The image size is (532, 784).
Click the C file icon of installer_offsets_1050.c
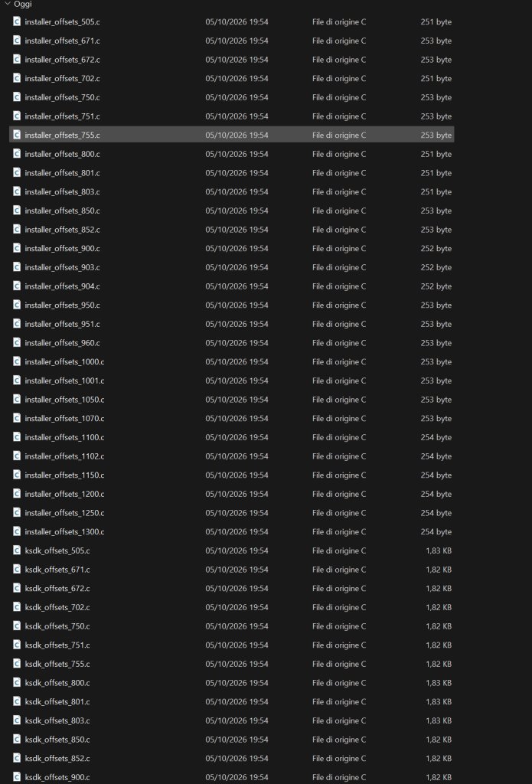click(x=17, y=399)
